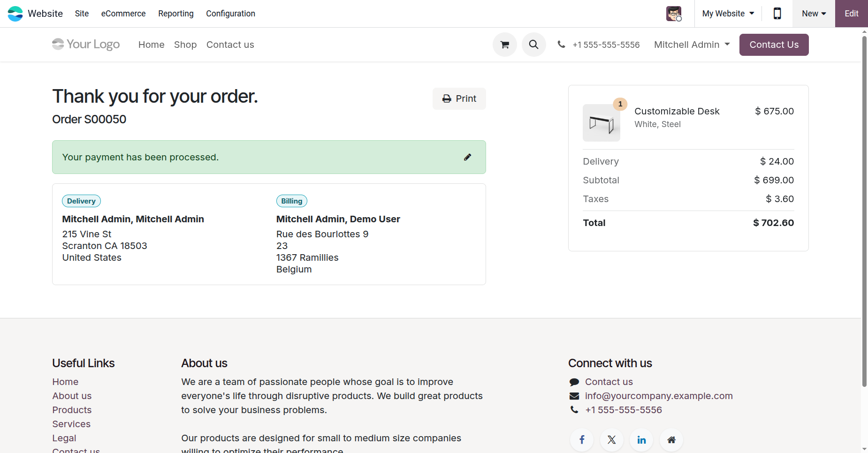Click the home icon in footer socials
The height and width of the screenshot is (453, 868).
(671, 440)
